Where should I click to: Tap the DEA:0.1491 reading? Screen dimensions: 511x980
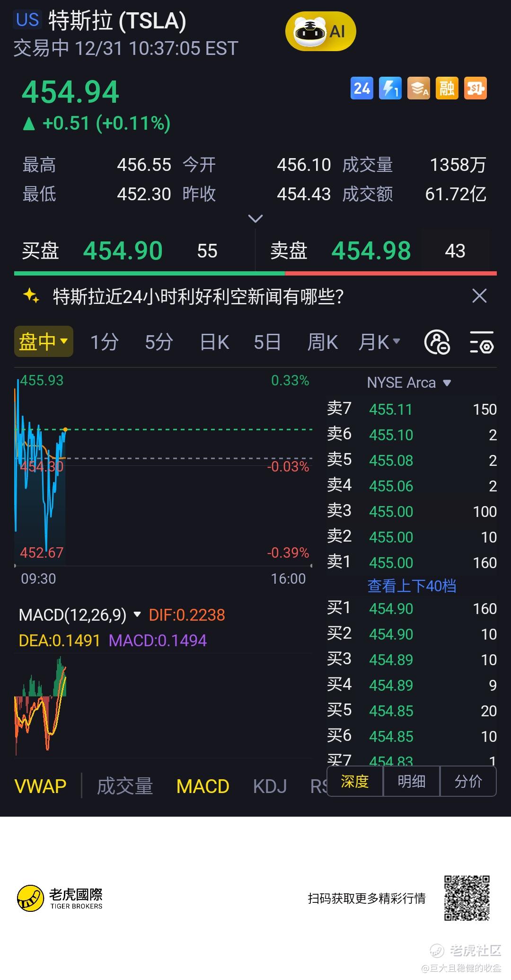[x=59, y=641]
